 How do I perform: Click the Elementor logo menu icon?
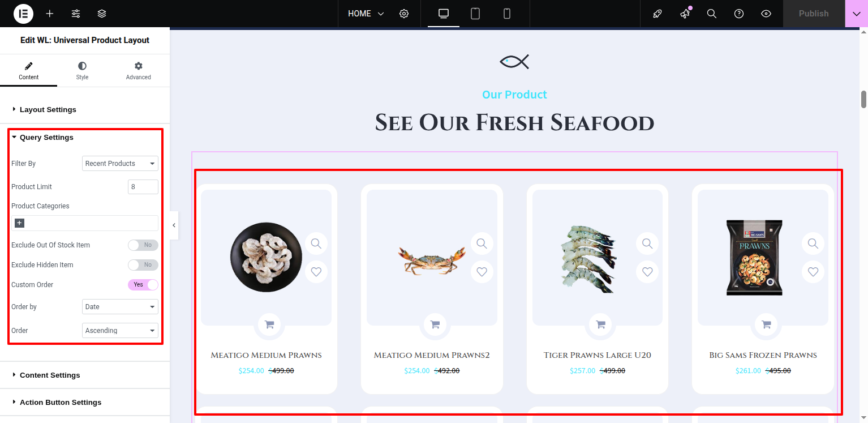click(24, 14)
